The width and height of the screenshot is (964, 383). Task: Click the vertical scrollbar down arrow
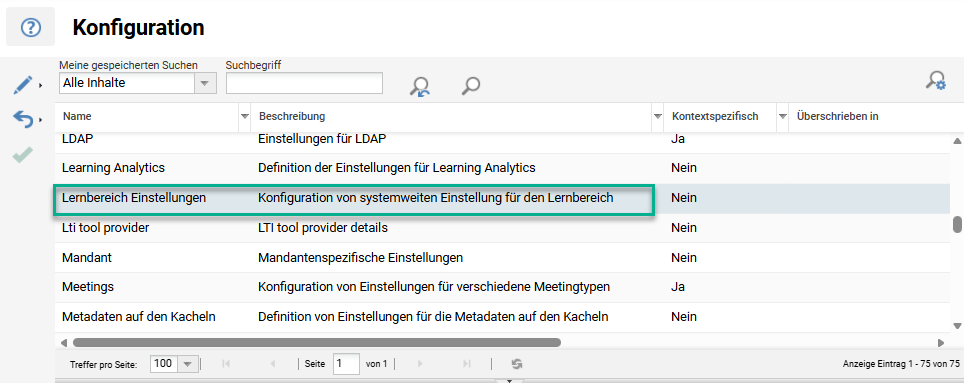click(x=957, y=325)
